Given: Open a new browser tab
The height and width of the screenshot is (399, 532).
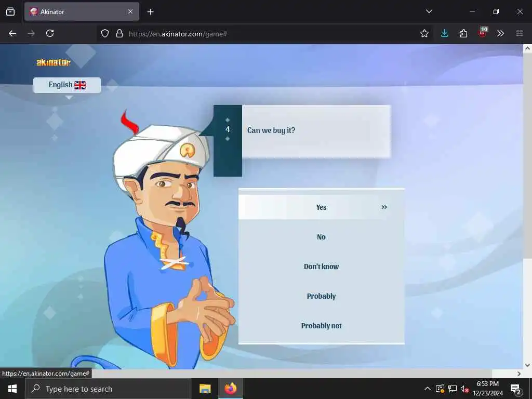Looking at the screenshot, I should (x=150, y=12).
